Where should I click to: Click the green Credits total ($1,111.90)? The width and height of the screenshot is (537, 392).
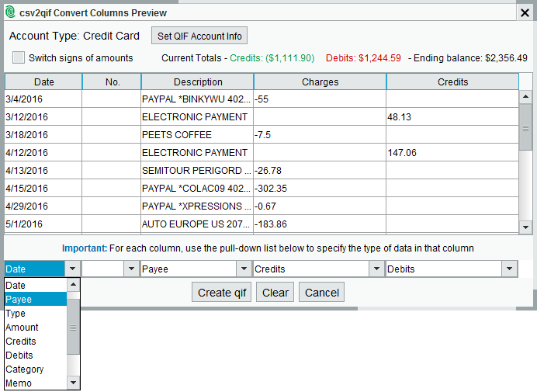272,58
